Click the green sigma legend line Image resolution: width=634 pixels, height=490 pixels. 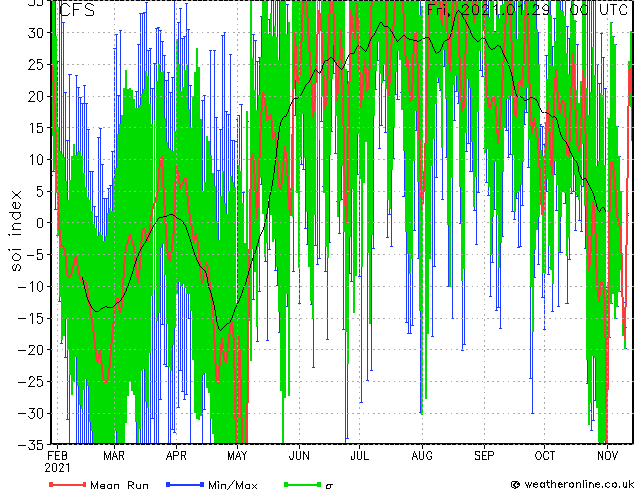point(303,484)
